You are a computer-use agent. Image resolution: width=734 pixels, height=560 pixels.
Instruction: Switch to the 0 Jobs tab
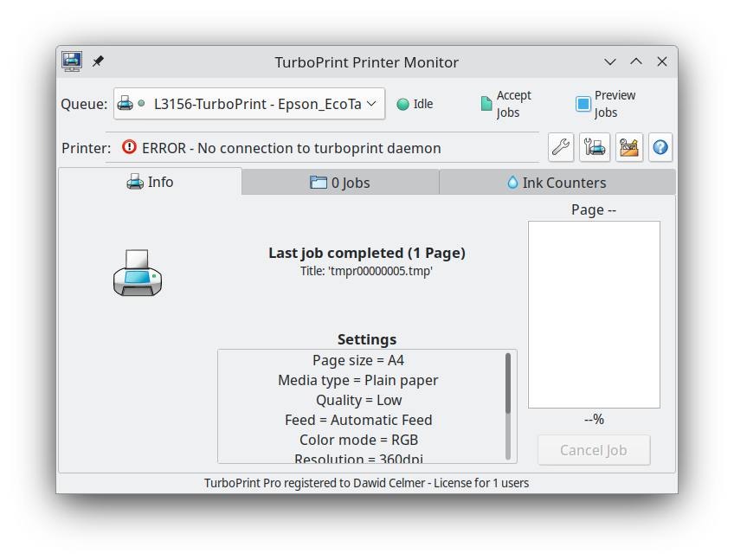(x=340, y=183)
